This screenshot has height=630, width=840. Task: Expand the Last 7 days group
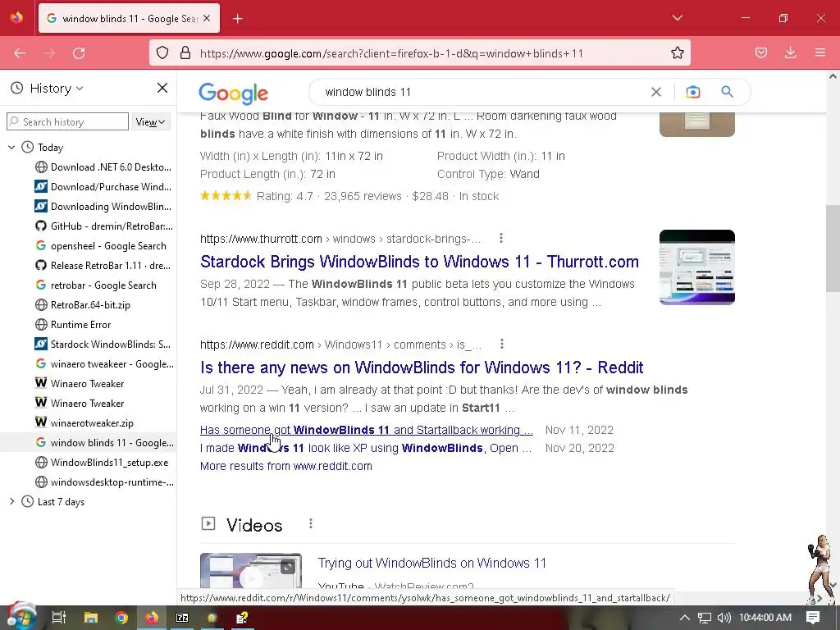click(11, 501)
